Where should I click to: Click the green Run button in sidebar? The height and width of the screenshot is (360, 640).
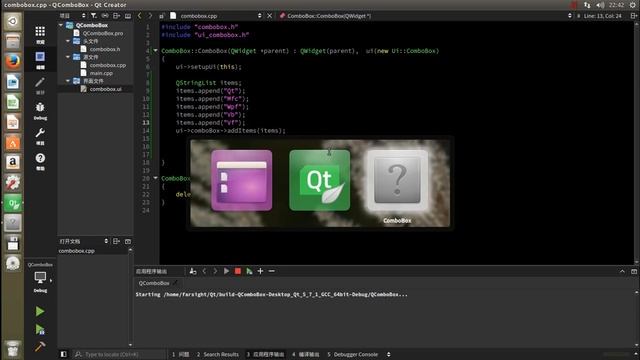tap(40, 311)
